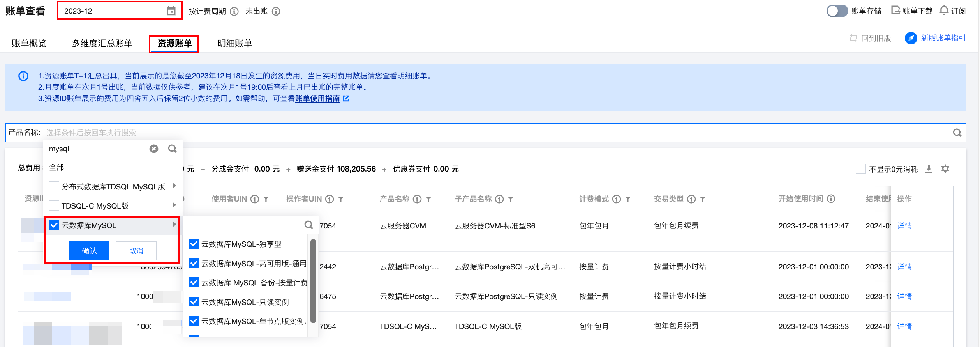Uncheck 云数据库MySQL option
The height and width of the screenshot is (347, 980).
tap(54, 225)
